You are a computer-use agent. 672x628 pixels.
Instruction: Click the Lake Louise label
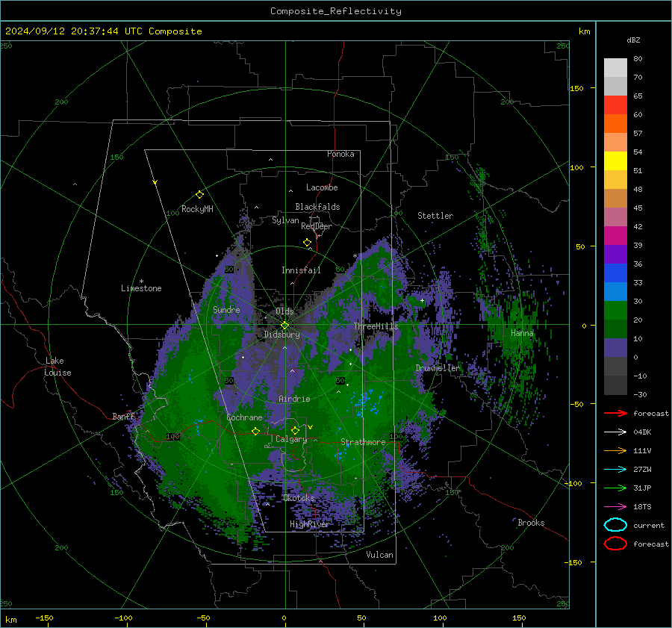click(58, 367)
